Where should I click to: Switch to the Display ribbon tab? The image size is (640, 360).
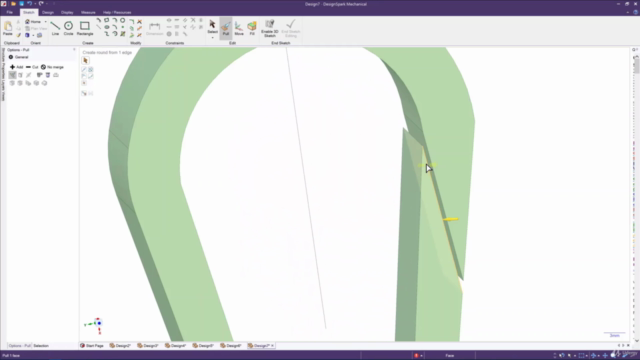[67, 12]
